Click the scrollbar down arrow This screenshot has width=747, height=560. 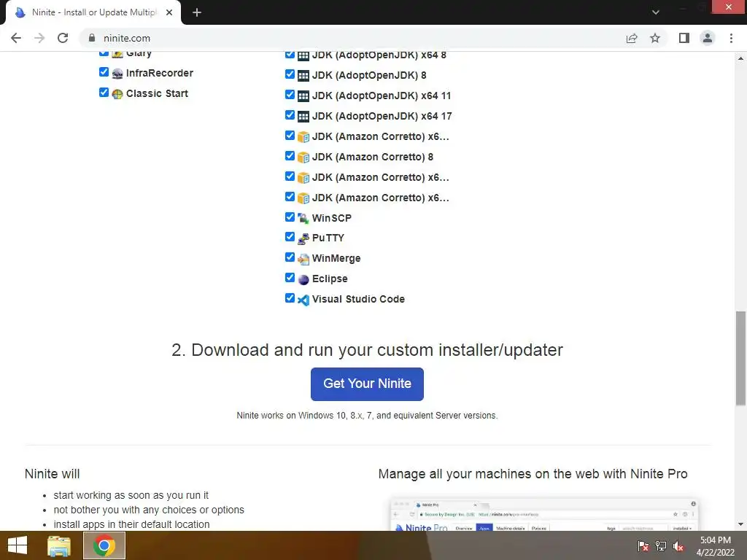tap(740, 524)
